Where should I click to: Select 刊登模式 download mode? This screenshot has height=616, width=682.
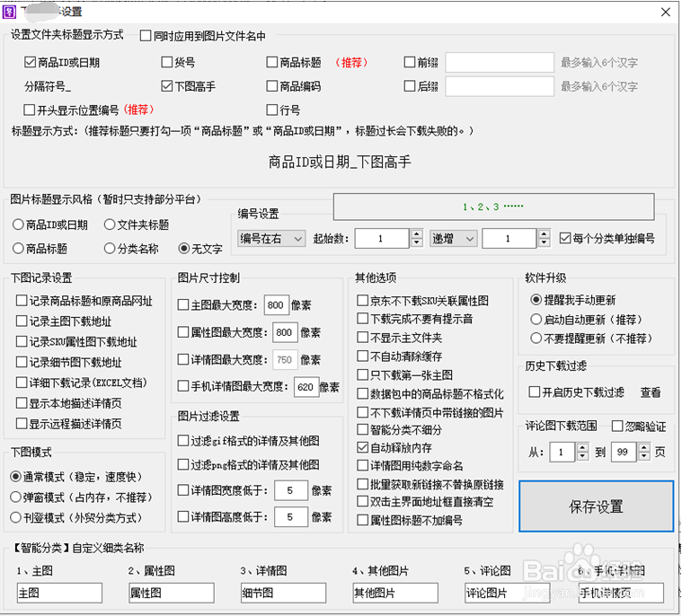pos(15,517)
